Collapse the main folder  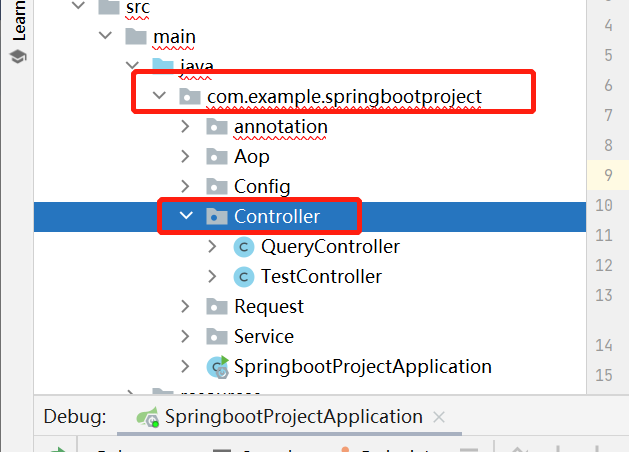pos(105,36)
